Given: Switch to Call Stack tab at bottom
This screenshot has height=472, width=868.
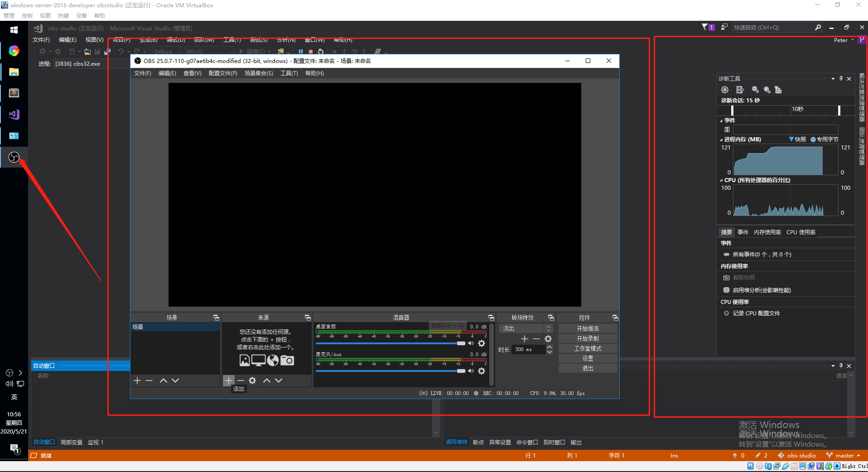Looking at the screenshot, I should 456,442.
